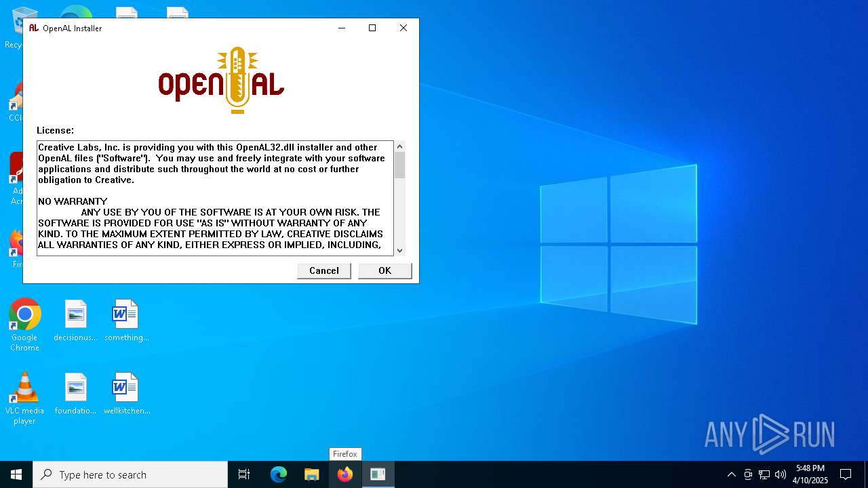This screenshot has height=488, width=868.
Task: Cancel the OpenAL installation
Action: coord(324,270)
